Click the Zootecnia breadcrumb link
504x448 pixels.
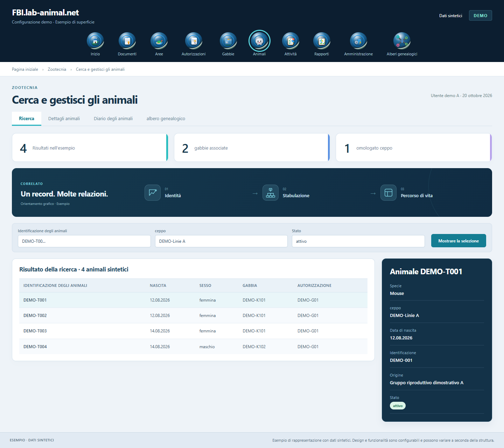(57, 69)
